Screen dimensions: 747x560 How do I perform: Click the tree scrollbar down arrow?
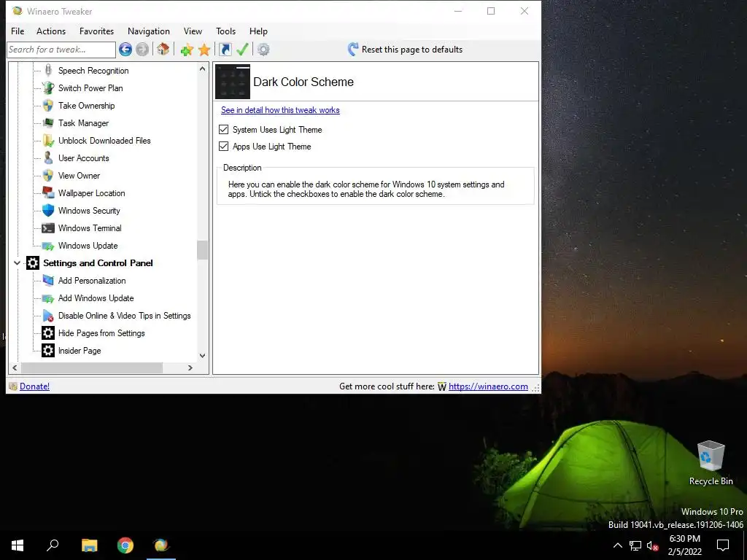(x=203, y=356)
